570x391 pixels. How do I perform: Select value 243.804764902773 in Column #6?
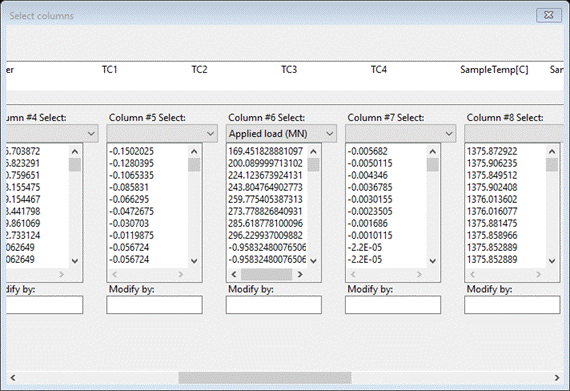[265, 187]
